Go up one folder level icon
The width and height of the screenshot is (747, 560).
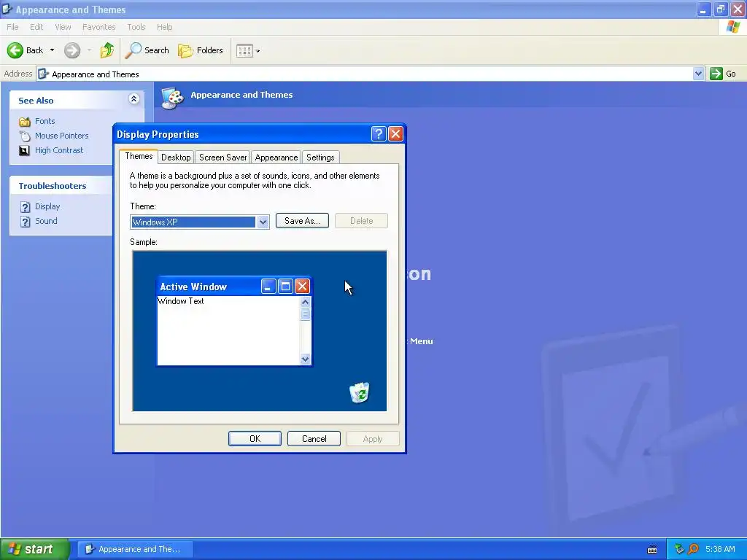pos(107,50)
